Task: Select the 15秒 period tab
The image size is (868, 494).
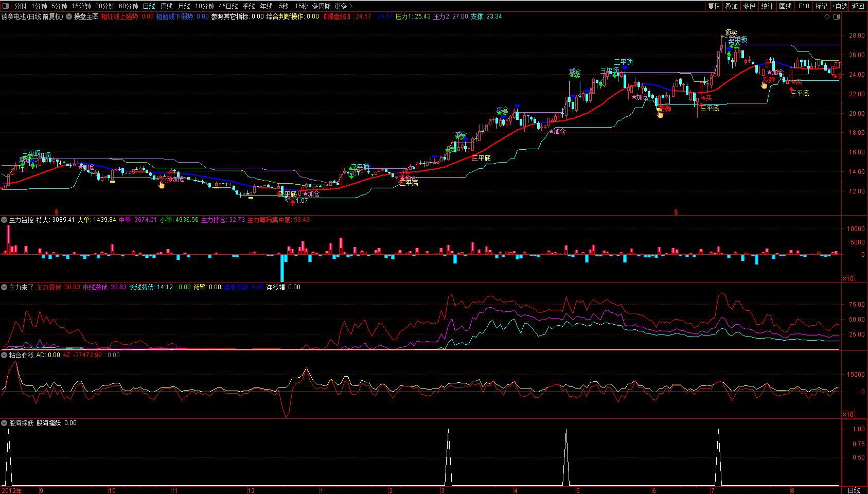Action: point(301,6)
